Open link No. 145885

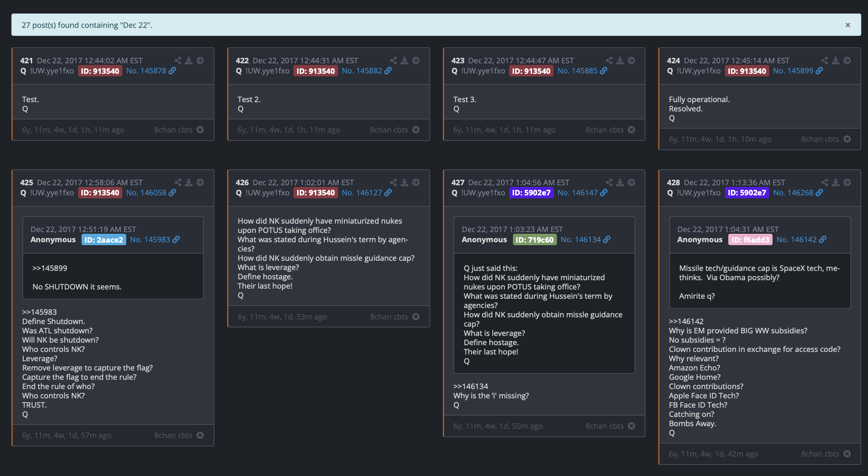583,71
